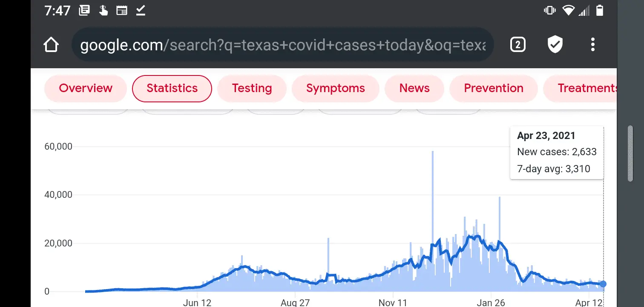Go to the Symptoms tab
Screen dimensions: 644x307
pyautogui.click(x=335, y=88)
